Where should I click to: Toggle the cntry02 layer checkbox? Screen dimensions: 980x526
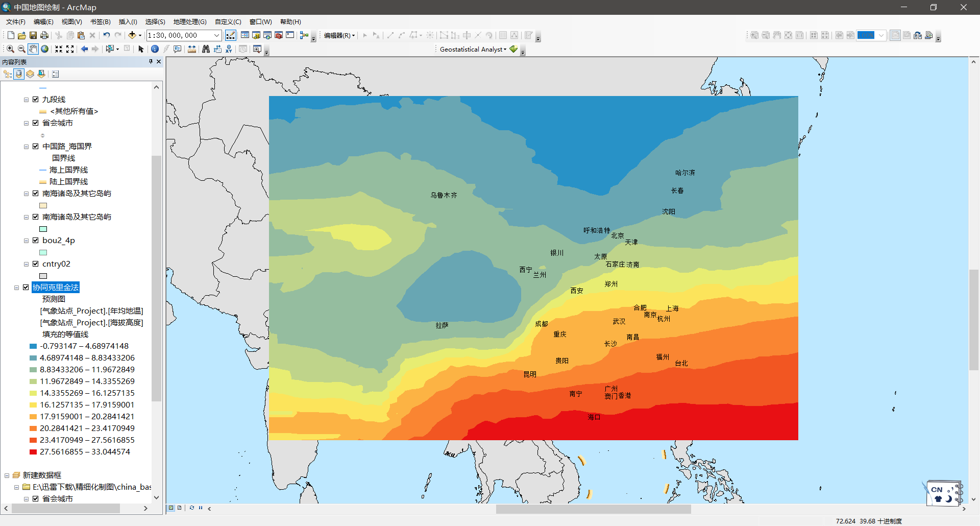pos(36,264)
